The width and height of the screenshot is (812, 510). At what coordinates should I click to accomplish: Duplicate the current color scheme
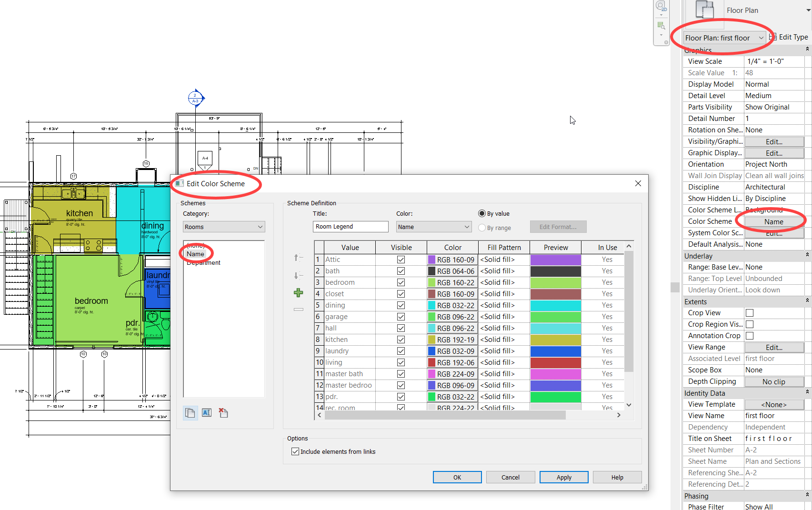coord(190,412)
